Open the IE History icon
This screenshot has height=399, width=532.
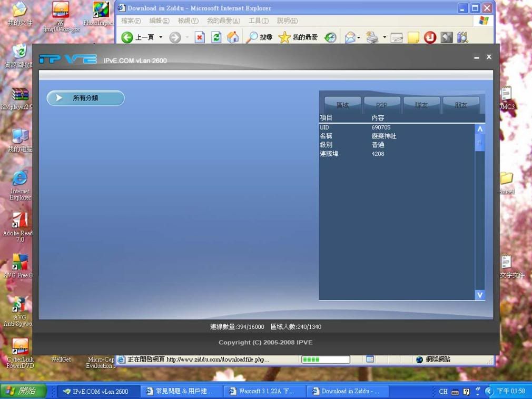330,37
